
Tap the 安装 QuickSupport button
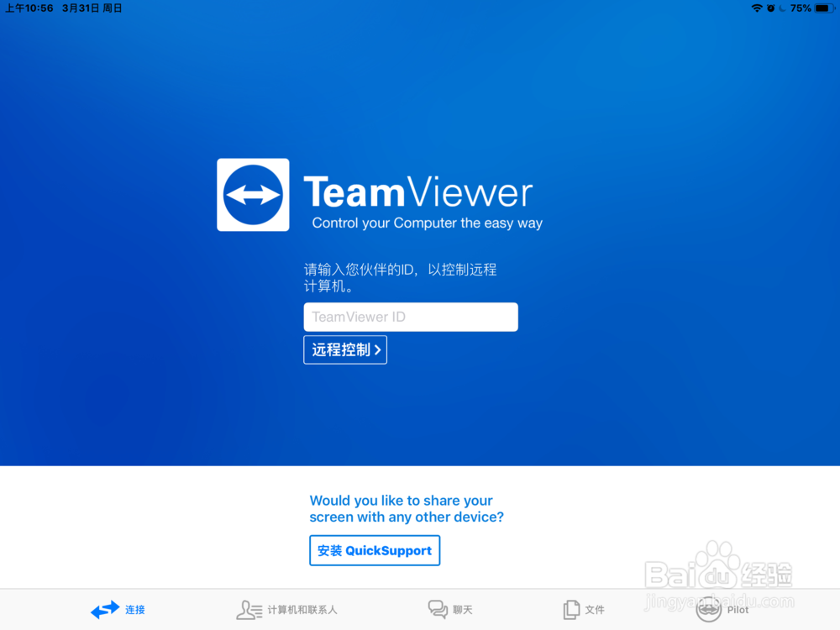[x=375, y=550]
